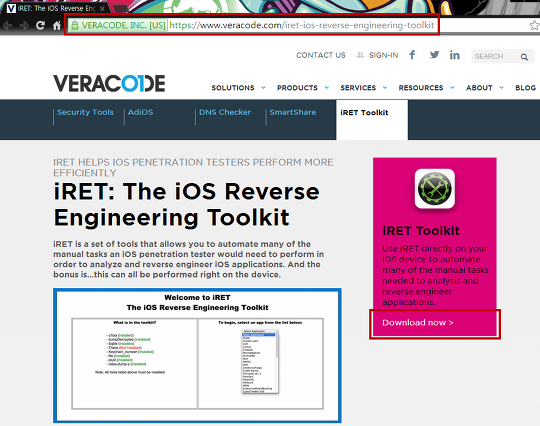Expand the SERVICES dropdown menu

364,88
